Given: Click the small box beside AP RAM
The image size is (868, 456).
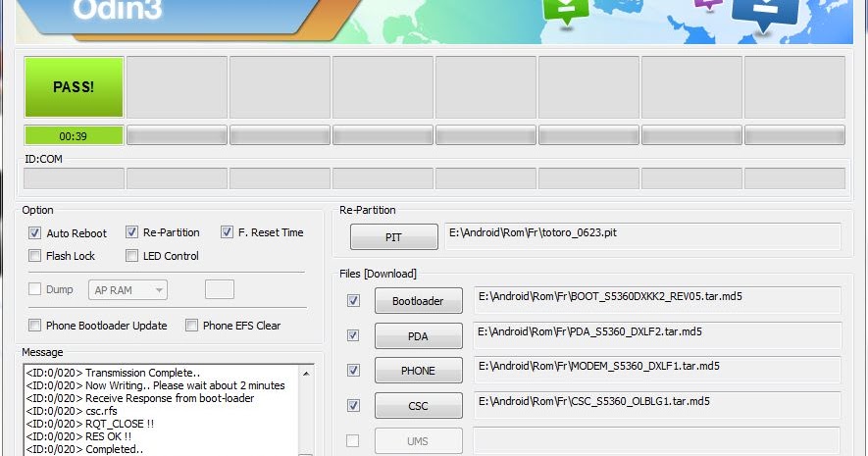Looking at the screenshot, I should [220, 289].
